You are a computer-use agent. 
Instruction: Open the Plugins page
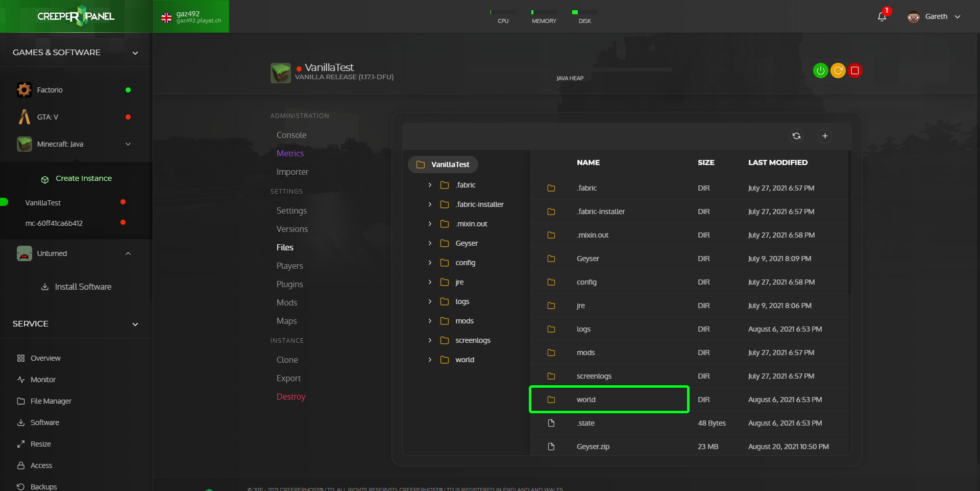(x=289, y=284)
